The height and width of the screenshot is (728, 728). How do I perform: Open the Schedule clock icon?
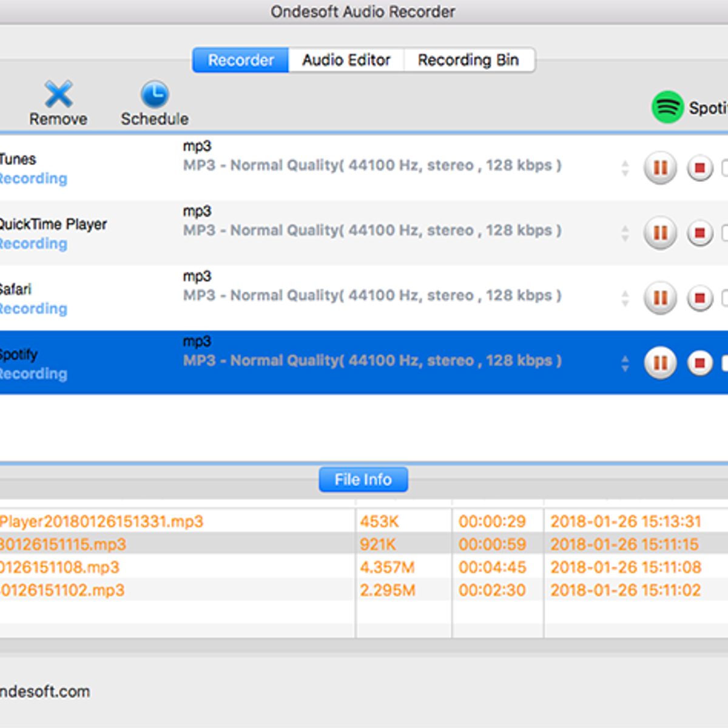(x=155, y=94)
